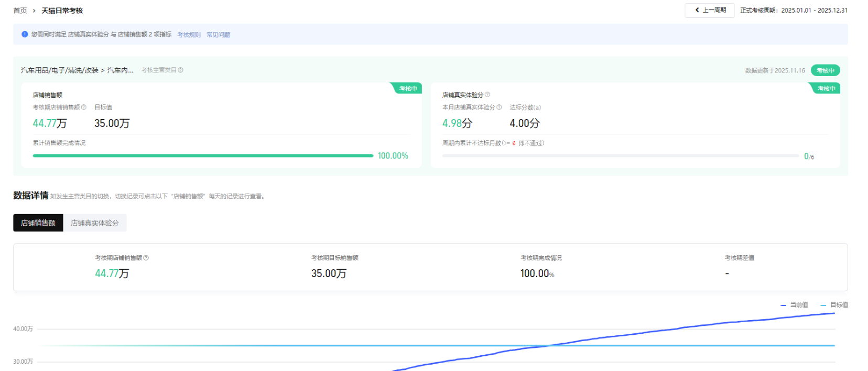Click help icon next to 店铺真实体验分 card title
Screen dimensions: 868x371
pos(487,94)
